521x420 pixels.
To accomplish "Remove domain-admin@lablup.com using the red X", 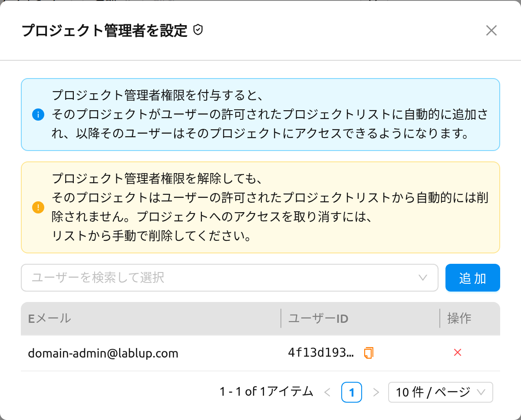I will (457, 353).
